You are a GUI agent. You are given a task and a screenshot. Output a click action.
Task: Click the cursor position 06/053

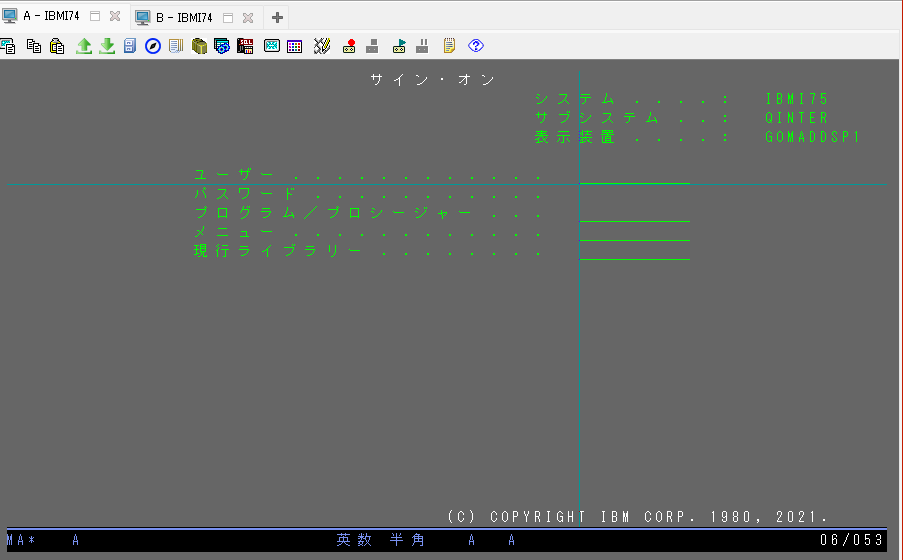[x=851, y=540]
